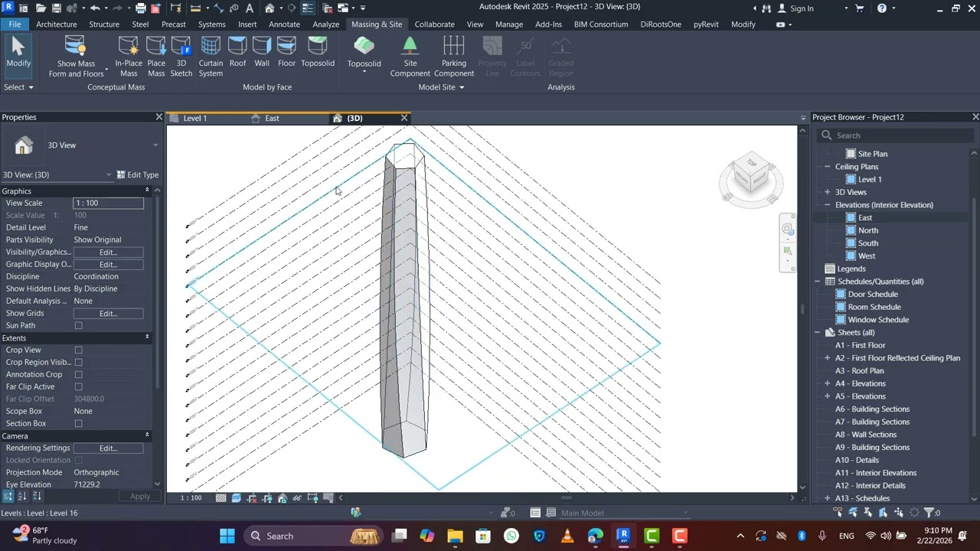Open the North elevation in Project Browser

pos(868,230)
